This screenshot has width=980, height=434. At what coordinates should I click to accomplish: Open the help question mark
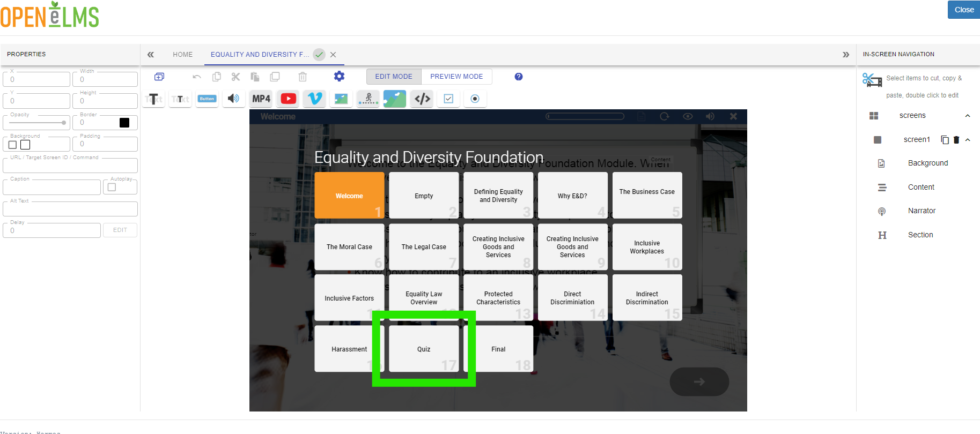pos(519,77)
